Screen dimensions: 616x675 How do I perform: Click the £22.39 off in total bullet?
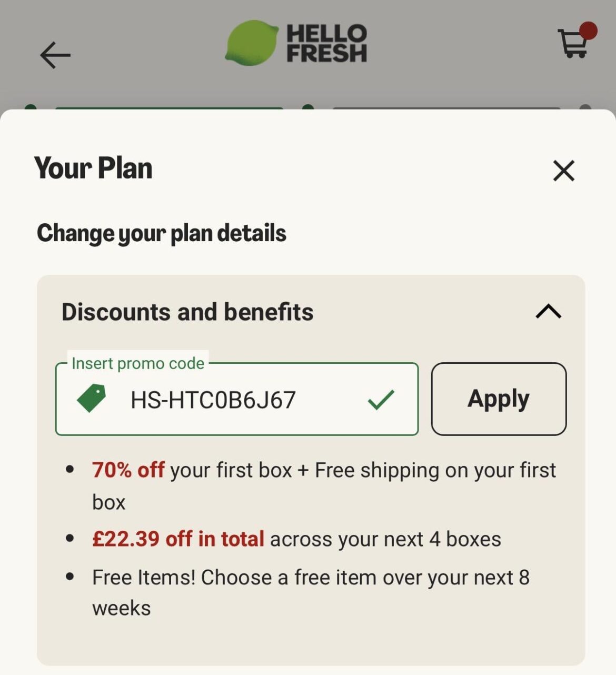point(177,539)
